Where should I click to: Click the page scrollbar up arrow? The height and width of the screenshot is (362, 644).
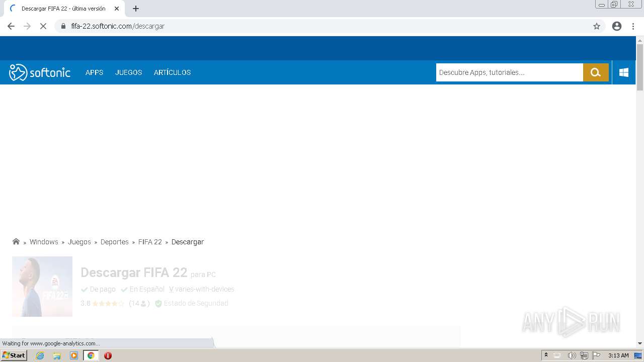coord(640,40)
